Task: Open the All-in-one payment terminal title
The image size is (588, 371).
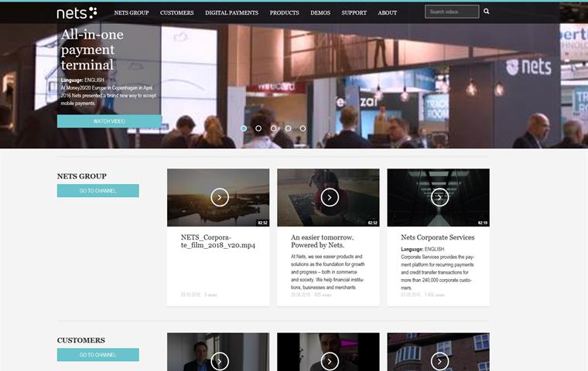Action: (92, 49)
